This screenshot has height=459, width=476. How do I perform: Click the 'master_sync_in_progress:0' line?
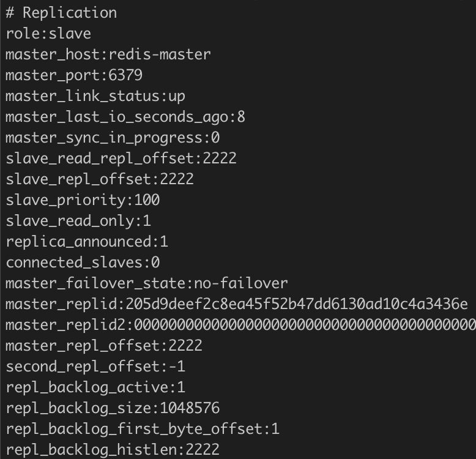pos(113,138)
